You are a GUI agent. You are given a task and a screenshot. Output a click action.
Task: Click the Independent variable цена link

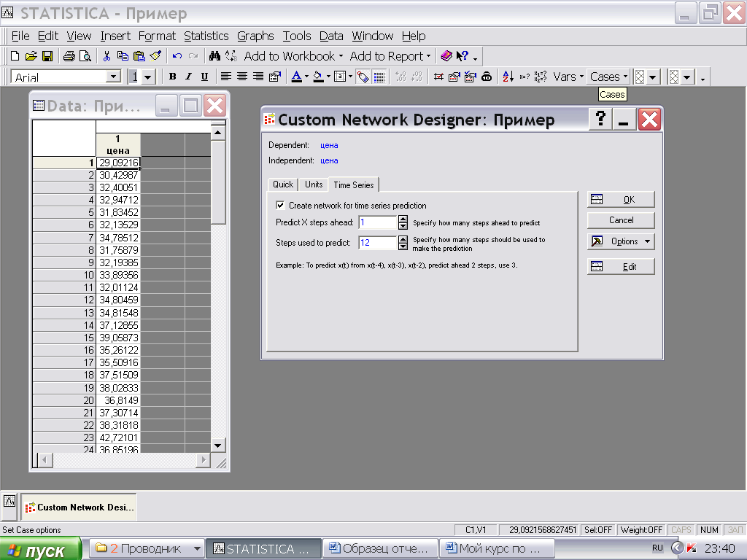[329, 160]
